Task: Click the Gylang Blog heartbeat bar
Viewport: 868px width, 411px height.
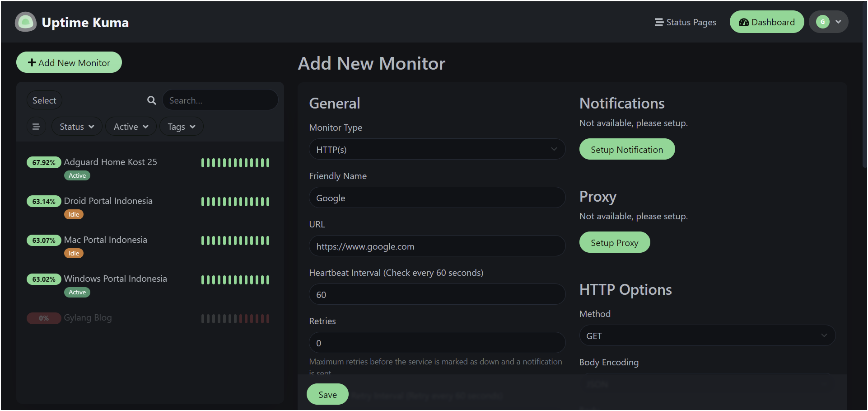Action: [235, 319]
